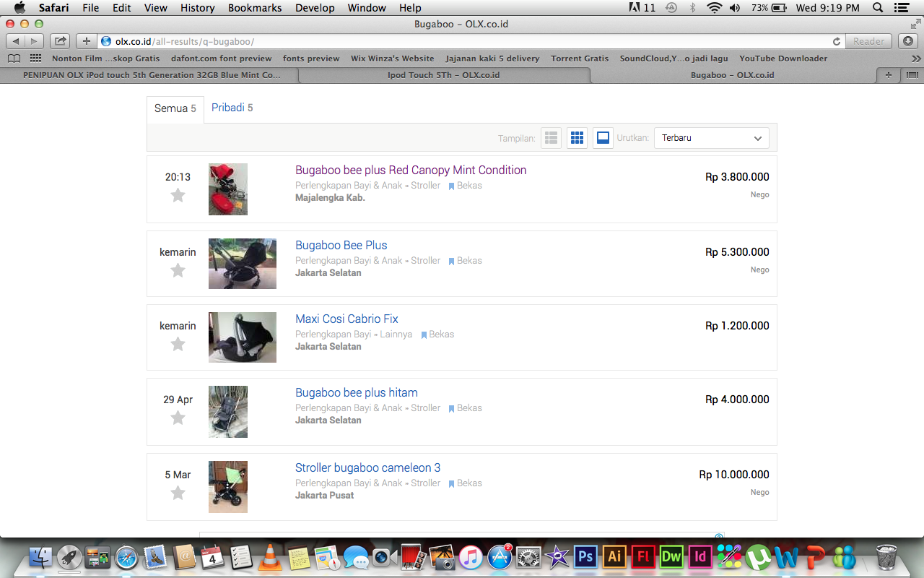Select the Semua 5 results tab
This screenshot has width=924, height=578.
pyautogui.click(x=175, y=108)
